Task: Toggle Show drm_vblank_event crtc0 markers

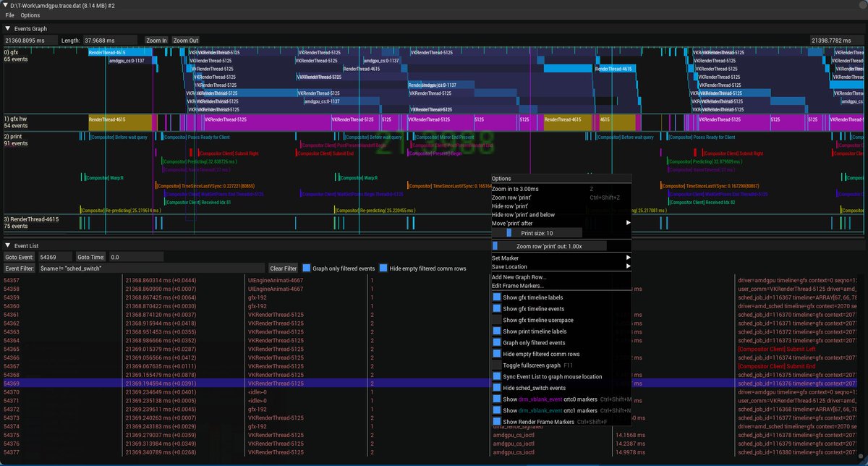Action: (x=496, y=399)
